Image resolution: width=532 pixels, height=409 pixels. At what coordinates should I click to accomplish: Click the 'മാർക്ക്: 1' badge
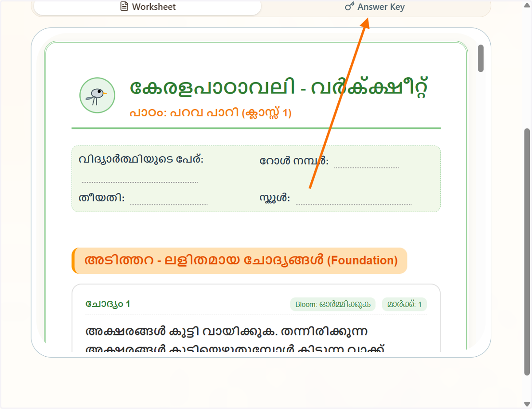pos(404,304)
